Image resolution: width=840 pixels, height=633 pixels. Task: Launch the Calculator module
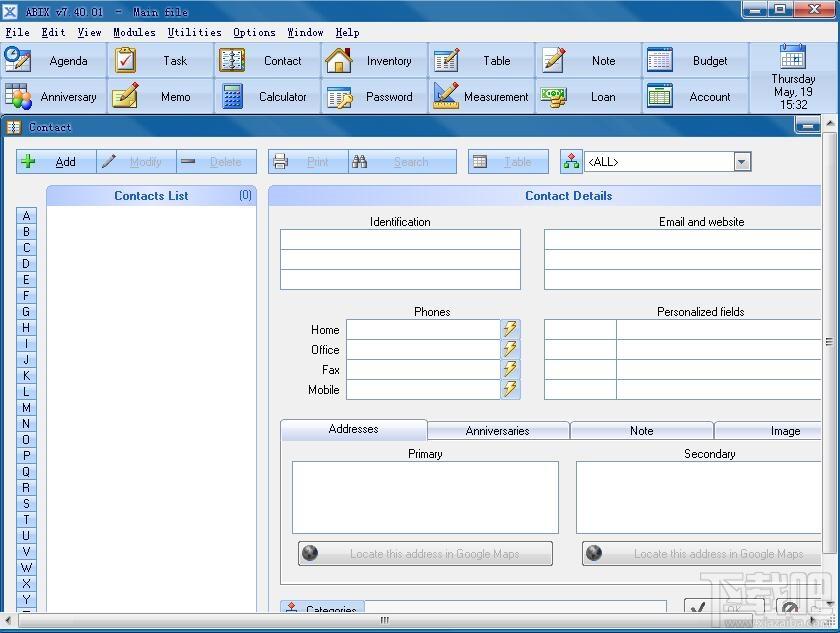coord(232,96)
